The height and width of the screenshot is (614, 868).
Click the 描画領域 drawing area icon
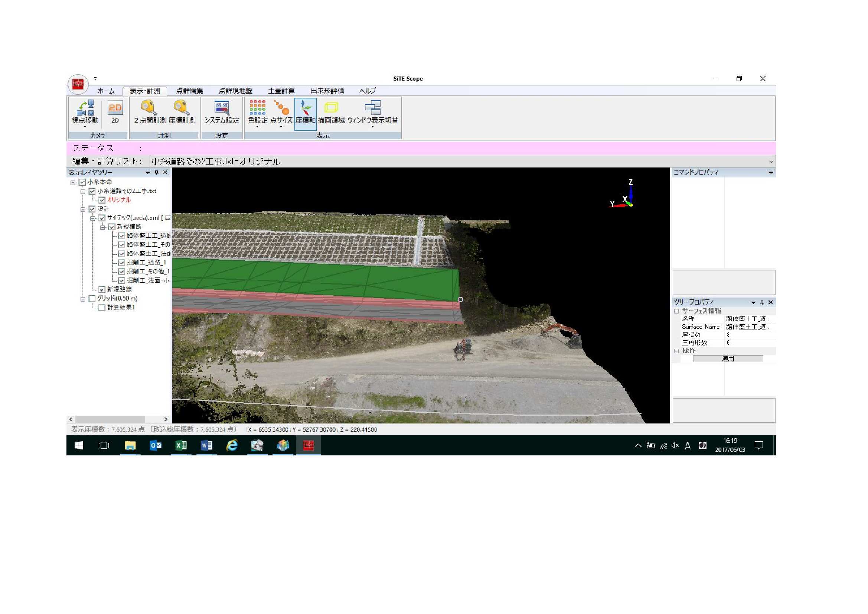[331, 108]
